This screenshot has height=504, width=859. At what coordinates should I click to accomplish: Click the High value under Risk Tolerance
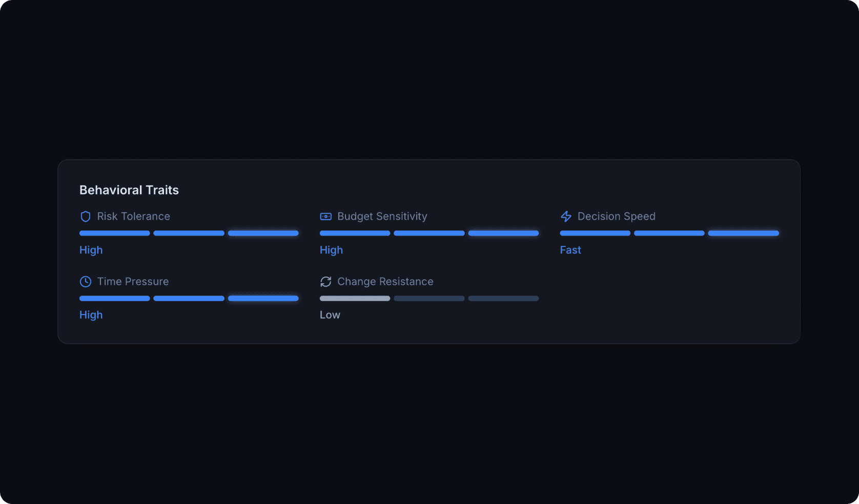tap(91, 250)
